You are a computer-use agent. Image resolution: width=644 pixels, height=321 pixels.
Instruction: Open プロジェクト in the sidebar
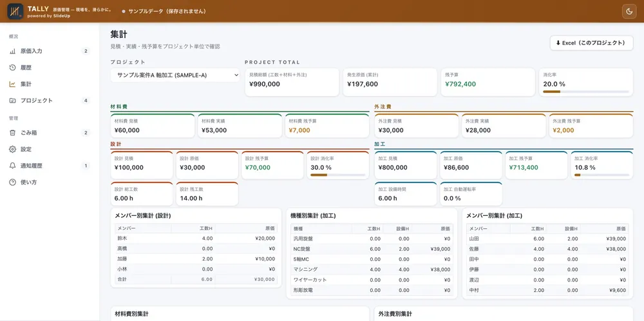click(50, 101)
